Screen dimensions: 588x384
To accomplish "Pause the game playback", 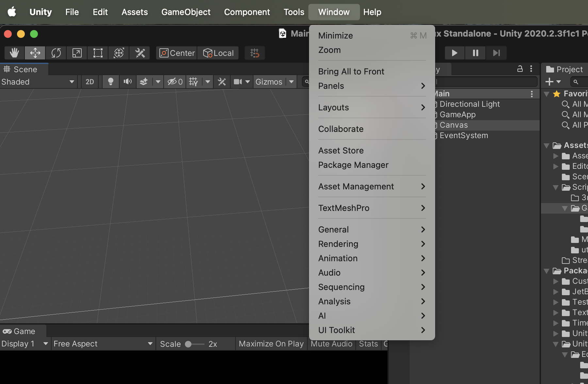I will (x=475, y=53).
